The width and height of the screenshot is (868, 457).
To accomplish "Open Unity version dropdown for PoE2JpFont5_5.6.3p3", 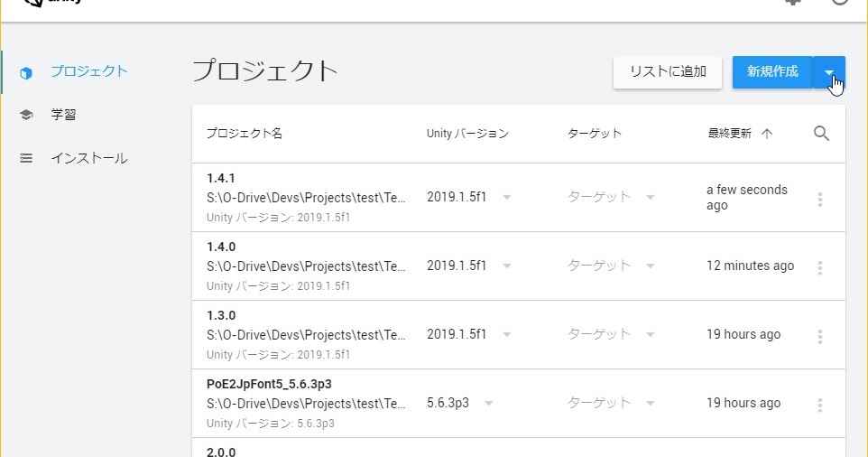I will [x=459, y=404].
